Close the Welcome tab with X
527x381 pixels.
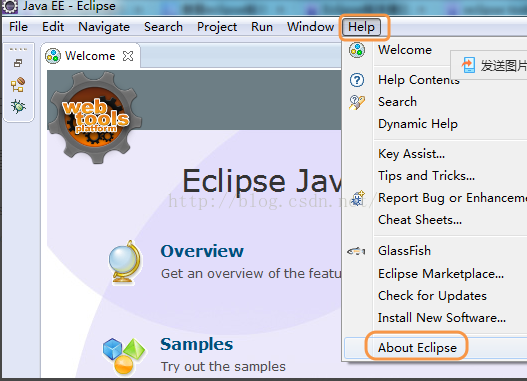pos(128,56)
